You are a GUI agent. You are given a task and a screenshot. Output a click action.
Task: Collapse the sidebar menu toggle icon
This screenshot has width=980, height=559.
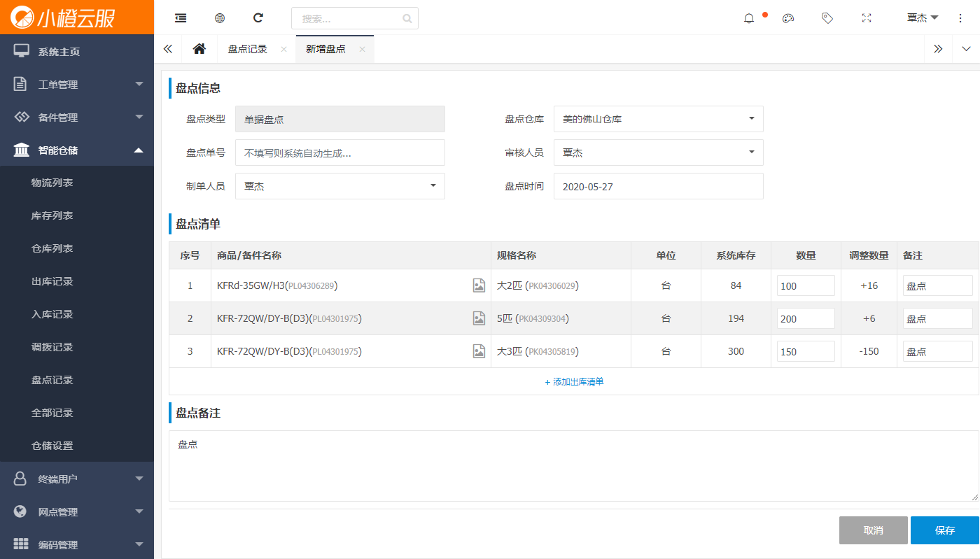point(181,18)
